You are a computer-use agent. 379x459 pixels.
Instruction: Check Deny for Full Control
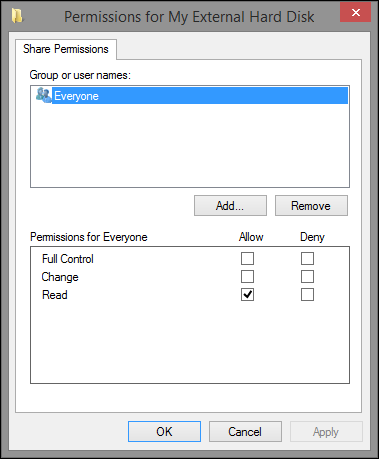coord(307,259)
